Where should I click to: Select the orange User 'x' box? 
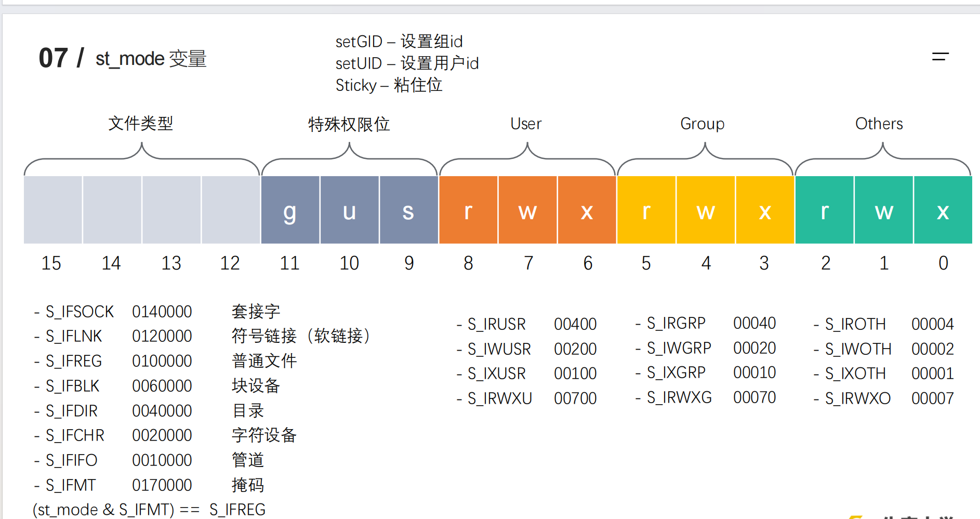pos(587,210)
